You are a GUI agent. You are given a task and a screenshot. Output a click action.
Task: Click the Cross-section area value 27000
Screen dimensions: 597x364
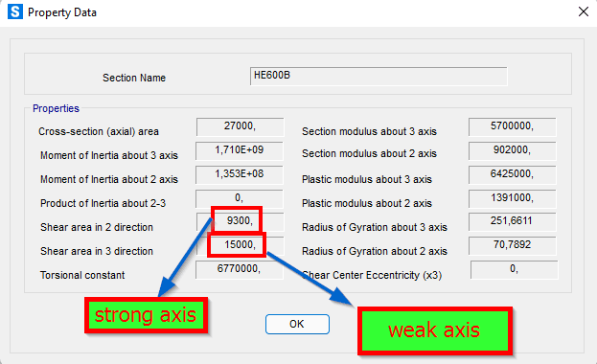coord(240,126)
